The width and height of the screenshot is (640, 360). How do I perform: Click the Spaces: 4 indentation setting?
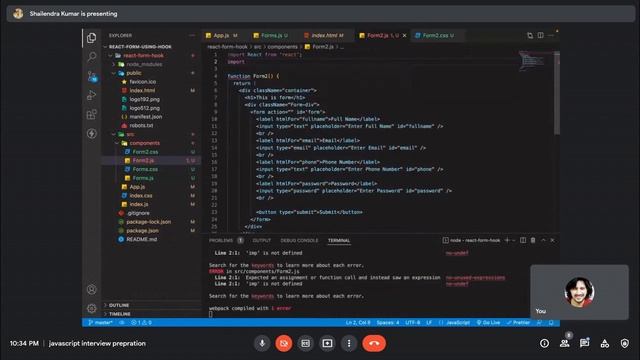[x=388, y=322]
